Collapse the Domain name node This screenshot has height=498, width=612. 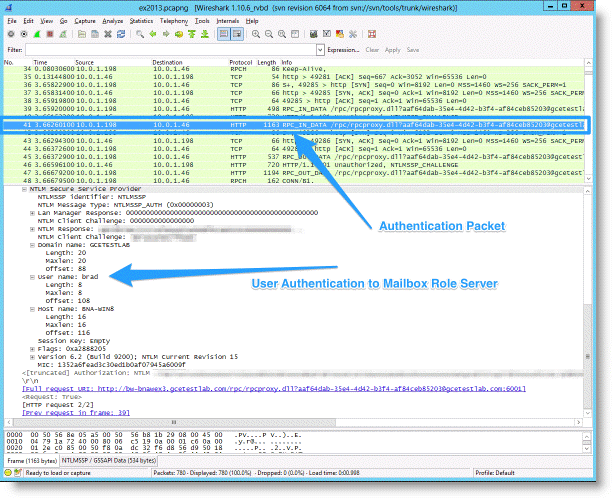[x=32, y=245]
